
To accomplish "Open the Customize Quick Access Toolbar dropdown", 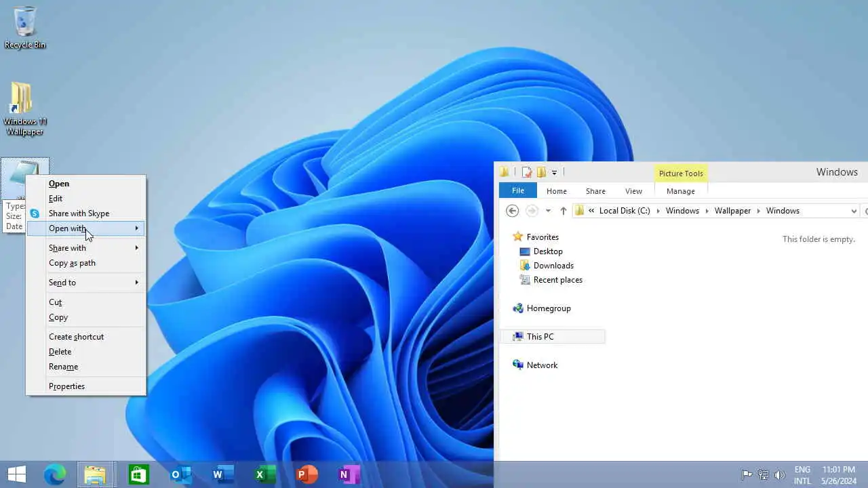I will 554,173.
